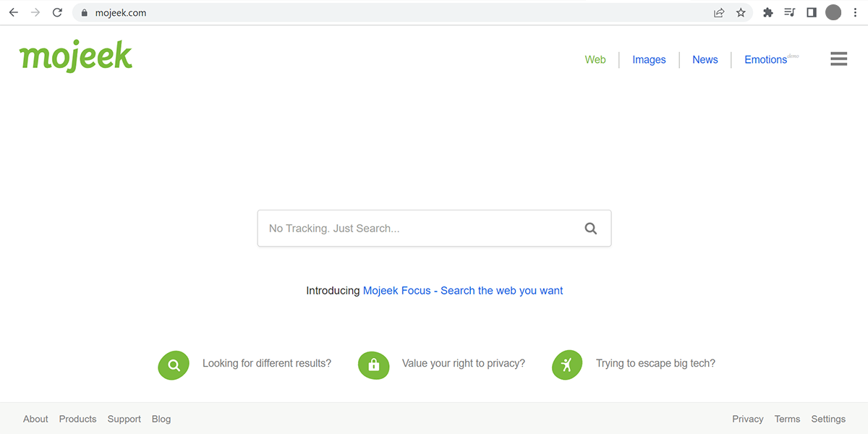Viewport: 868px width, 434px height.
Task: Open the media control playlist icon
Action: pyautogui.click(x=790, y=12)
